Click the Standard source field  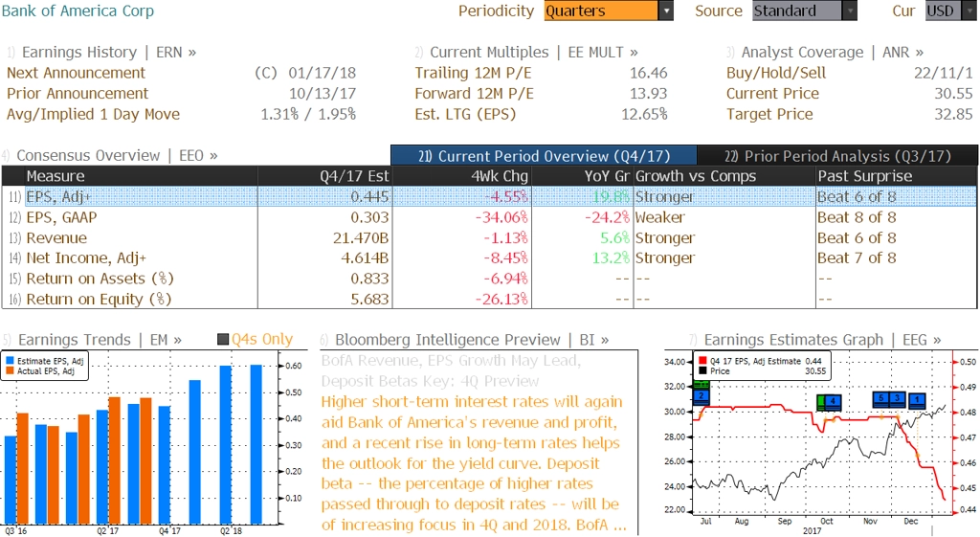[797, 11]
